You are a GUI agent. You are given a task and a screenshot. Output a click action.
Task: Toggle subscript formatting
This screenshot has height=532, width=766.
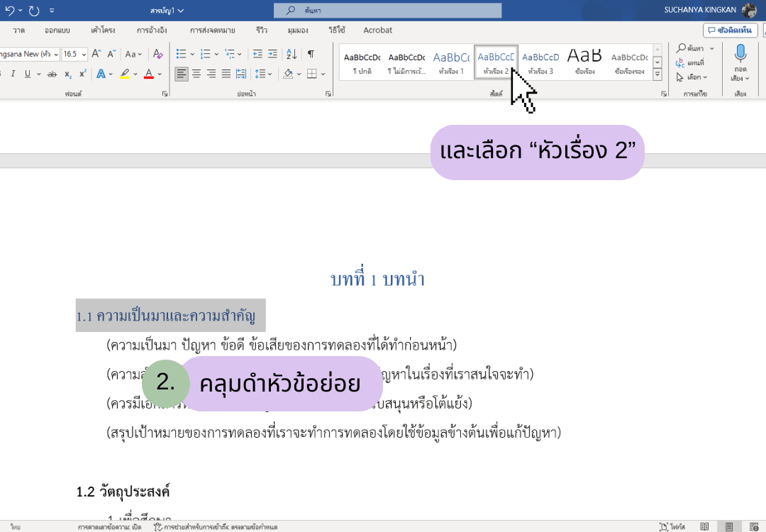(x=68, y=74)
